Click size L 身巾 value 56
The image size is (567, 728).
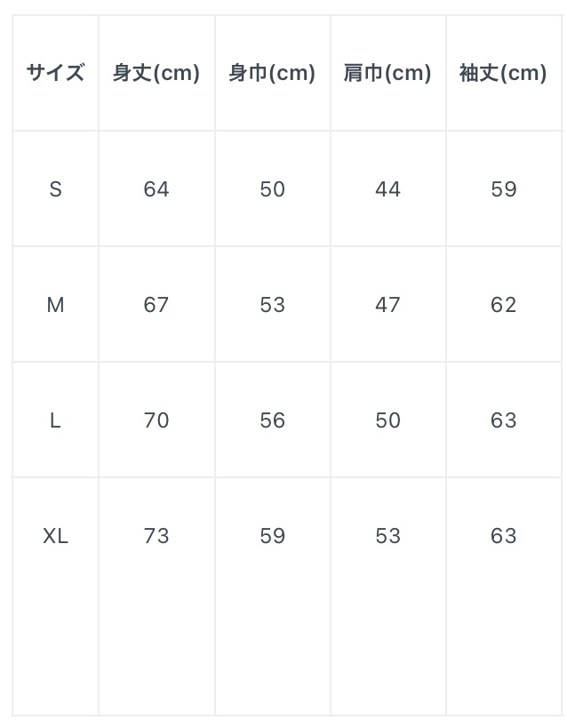[272, 420]
